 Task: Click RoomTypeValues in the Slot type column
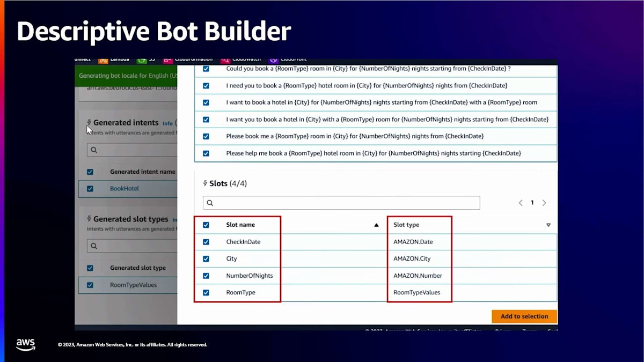tap(417, 292)
